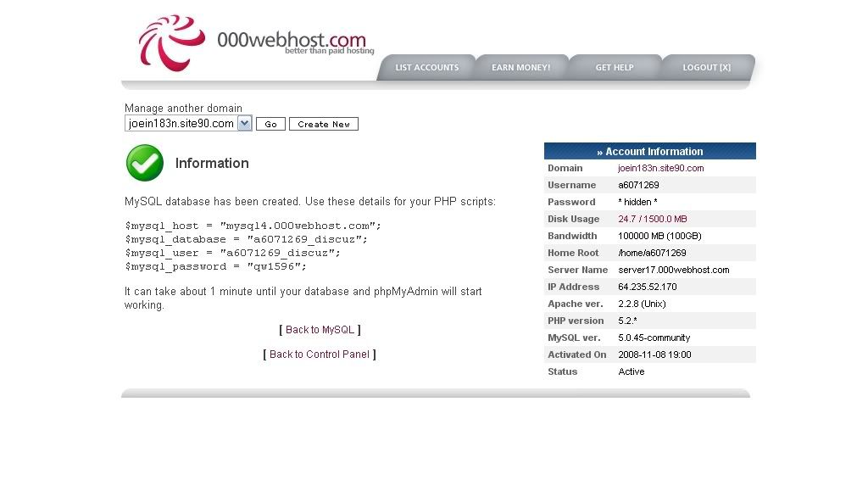
Task: Click the 000webhost swirl logo
Action: (x=171, y=42)
